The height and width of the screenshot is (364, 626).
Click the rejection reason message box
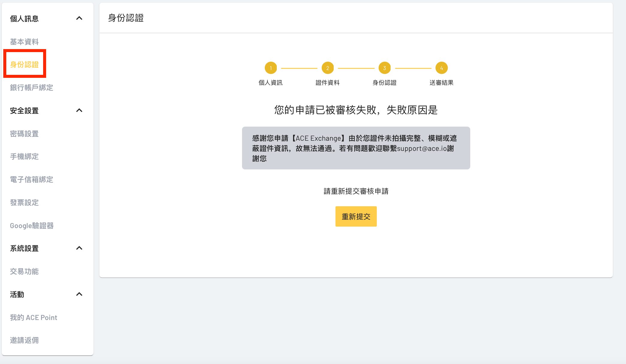pos(356,148)
